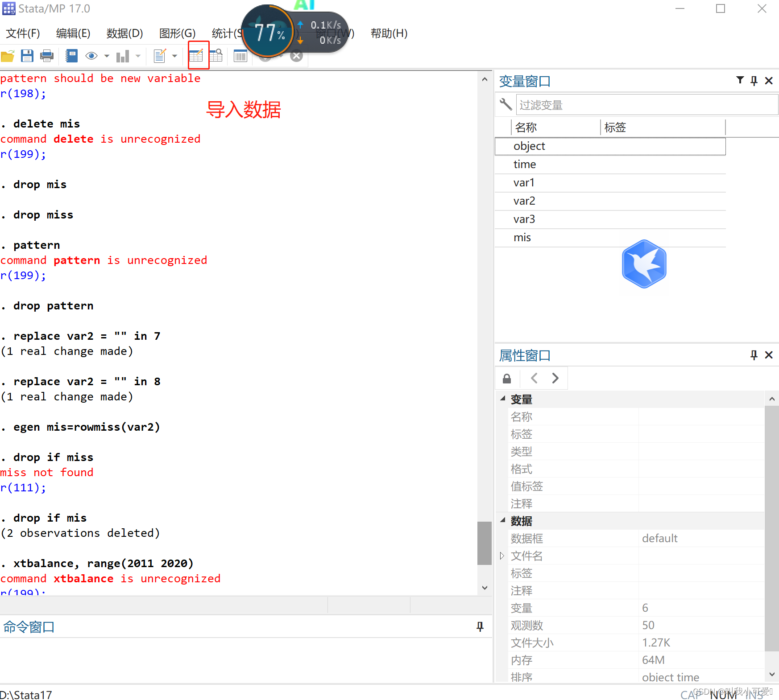The width and height of the screenshot is (779, 700).
Task: Collapse the 变量 section in properties
Action: 502,399
